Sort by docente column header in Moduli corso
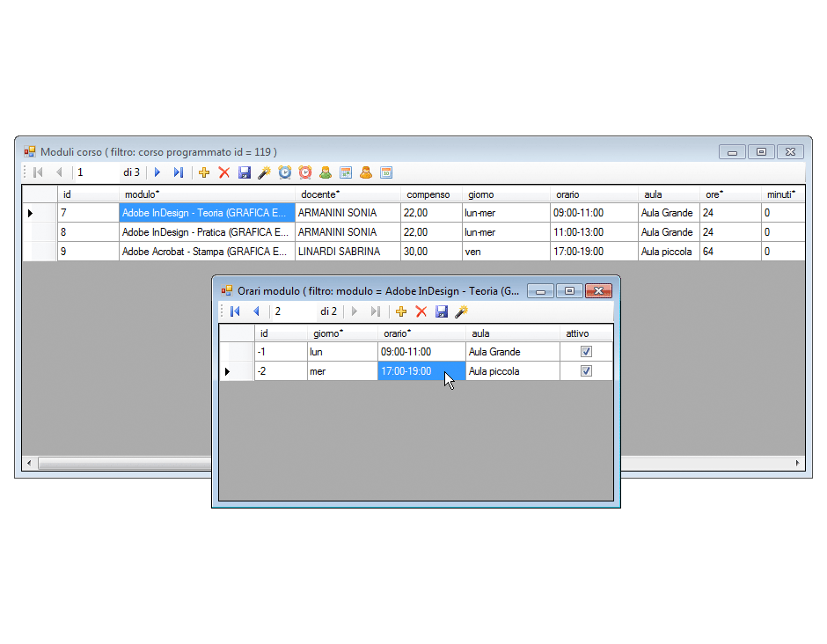This screenshot has width=827, height=644. click(348, 194)
